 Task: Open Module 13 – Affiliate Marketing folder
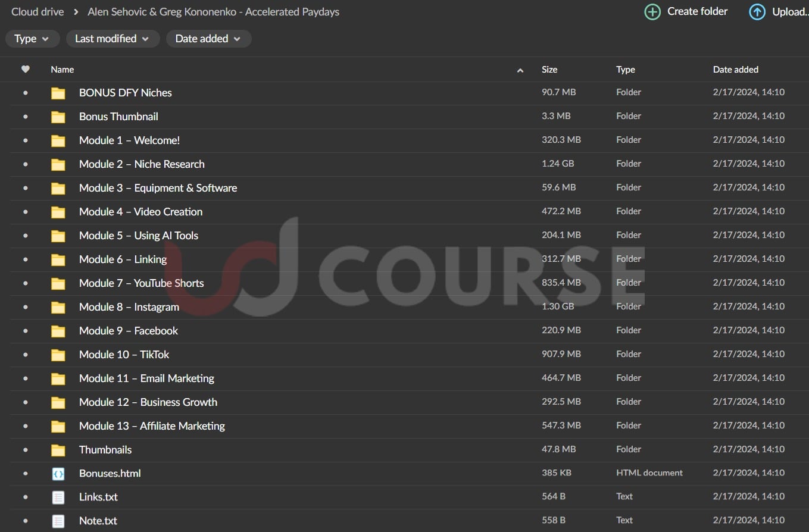pos(152,426)
